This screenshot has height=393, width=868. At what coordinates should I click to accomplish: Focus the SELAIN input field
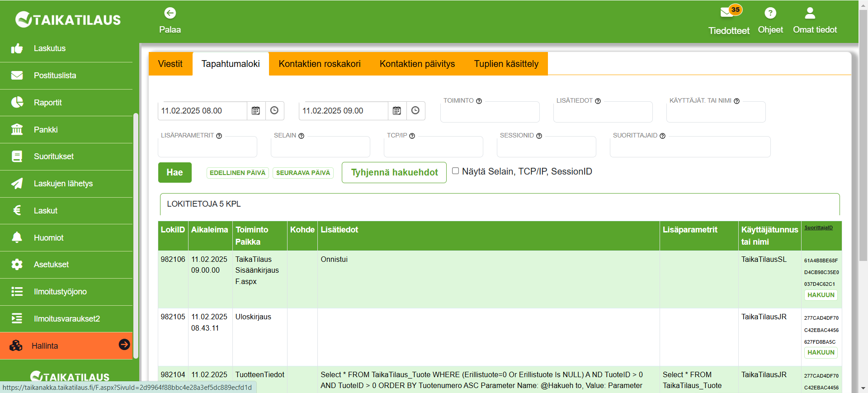[x=321, y=147]
